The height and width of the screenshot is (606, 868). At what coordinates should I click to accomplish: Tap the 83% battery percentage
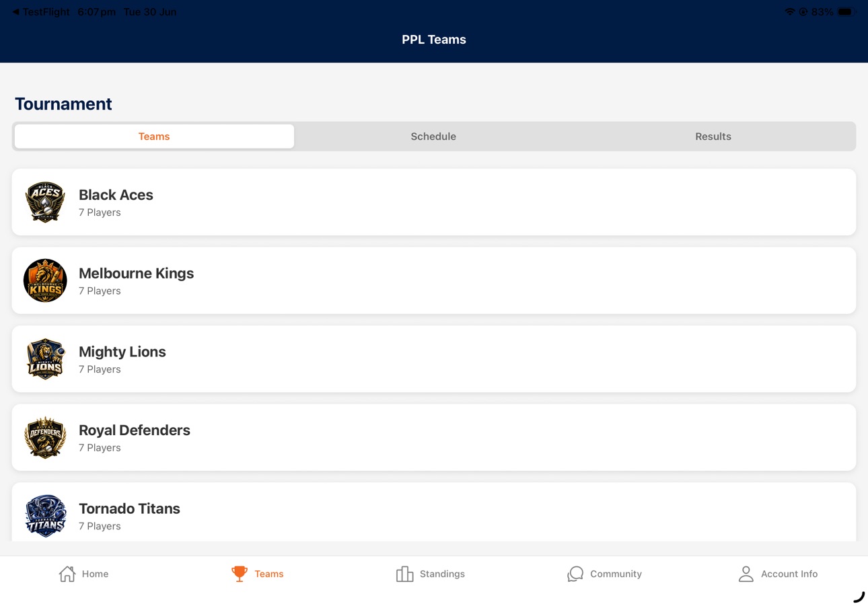coord(822,11)
